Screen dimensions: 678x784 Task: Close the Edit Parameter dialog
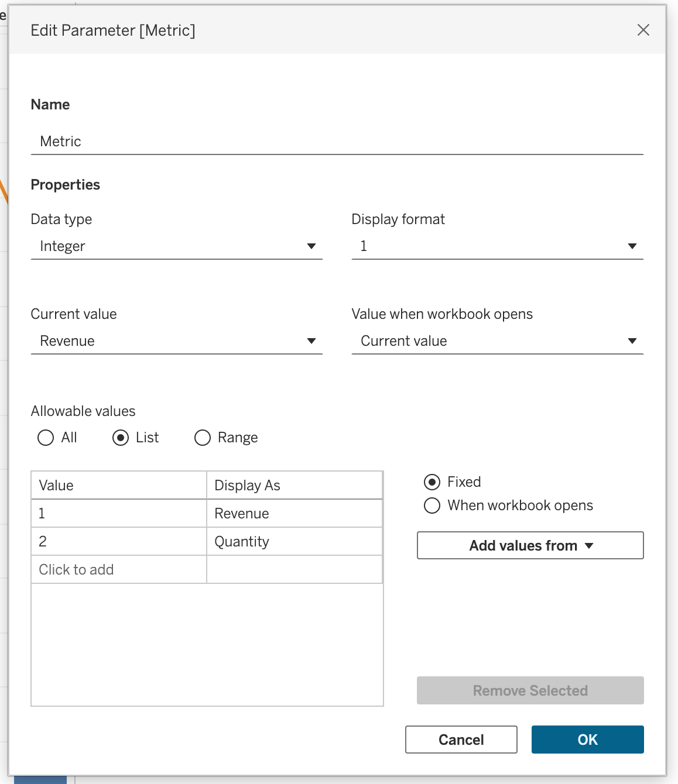click(x=643, y=30)
